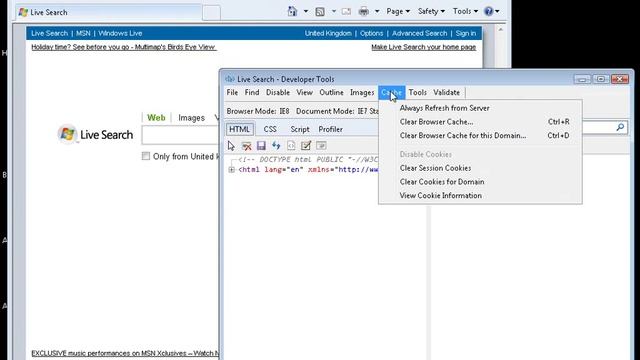640x360 pixels.
Task: Click the blue refresh arrows icon
Action: (276, 146)
